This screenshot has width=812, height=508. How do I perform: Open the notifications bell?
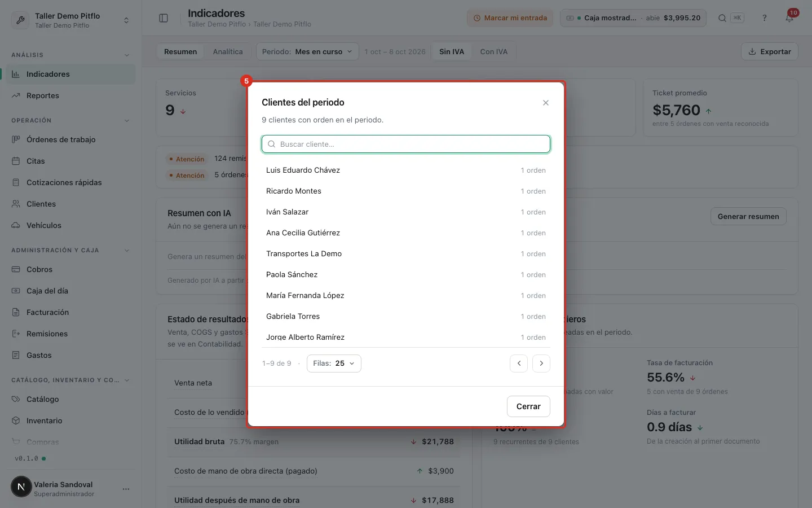[789, 18]
